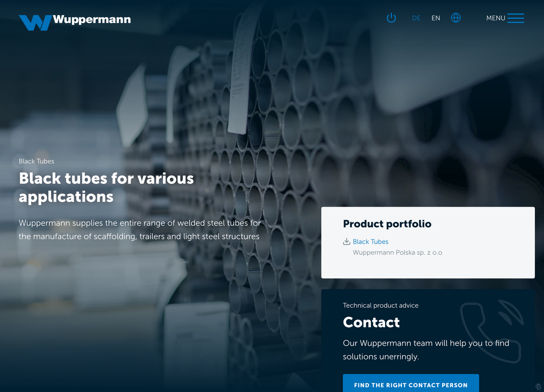544x392 pixels.
Task: Click the Wuppermann logo
Action: pos(75,21)
